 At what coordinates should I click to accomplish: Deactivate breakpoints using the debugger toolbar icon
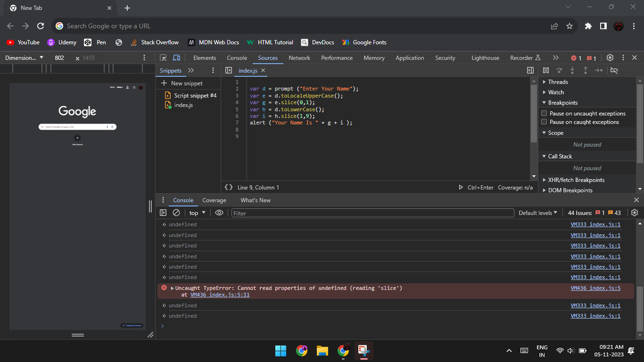click(615, 70)
